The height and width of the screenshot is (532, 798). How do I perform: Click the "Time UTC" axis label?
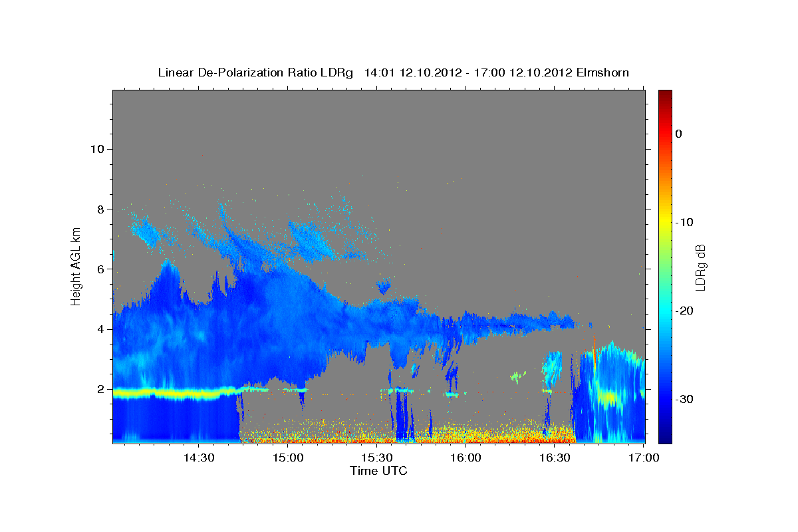[x=378, y=471]
